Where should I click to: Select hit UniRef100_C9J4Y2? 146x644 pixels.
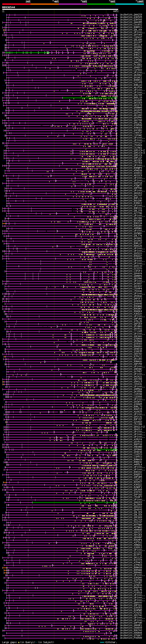[131, 25]
